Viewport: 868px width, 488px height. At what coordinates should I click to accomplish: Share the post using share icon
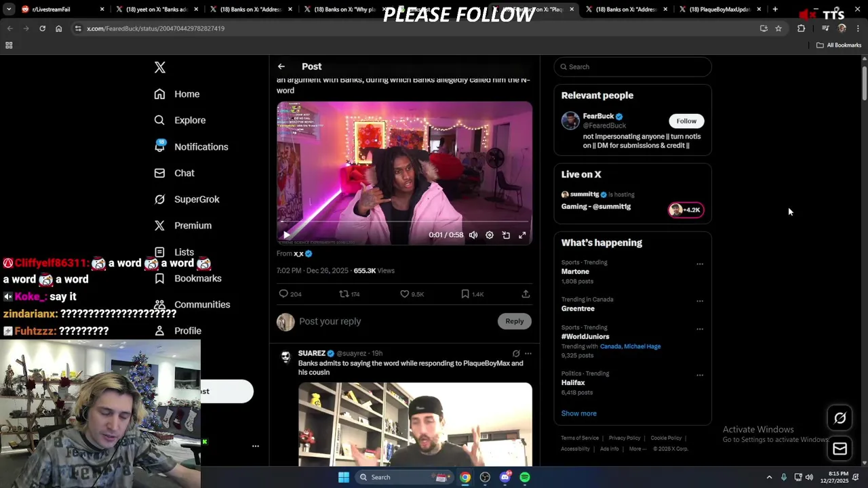[526, 294]
